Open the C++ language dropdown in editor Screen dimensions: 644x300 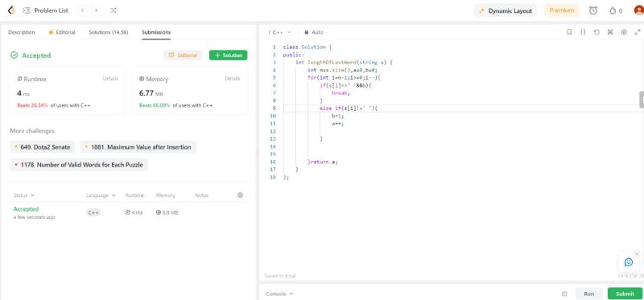click(279, 32)
